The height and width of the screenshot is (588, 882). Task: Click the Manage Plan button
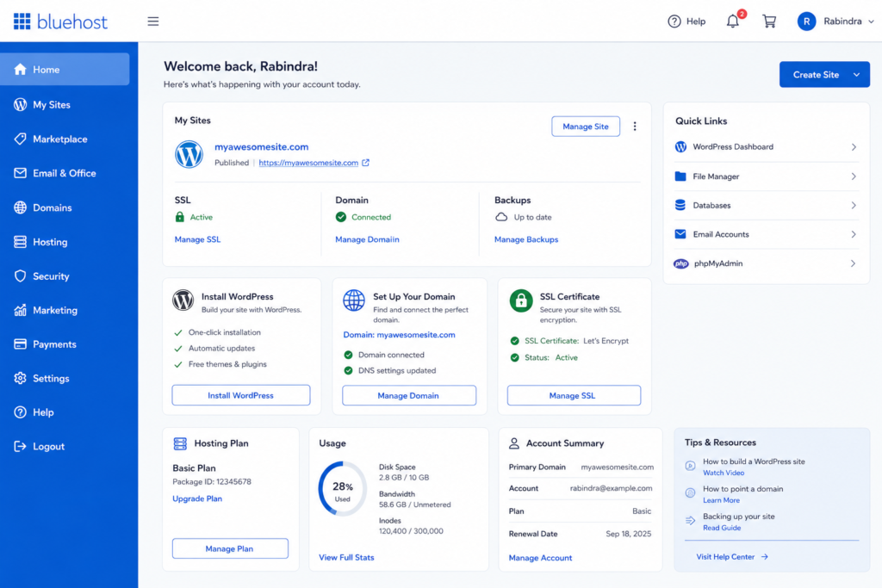click(x=230, y=548)
